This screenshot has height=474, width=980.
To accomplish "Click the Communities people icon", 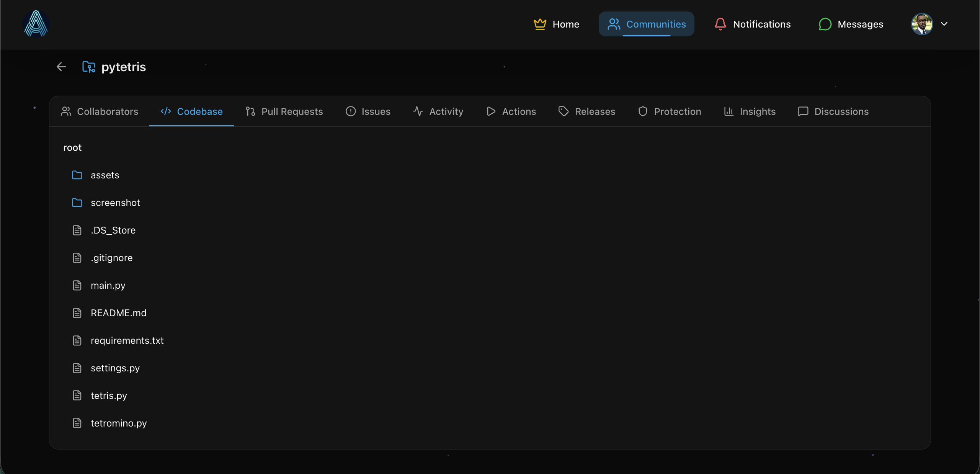I will coord(614,24).
